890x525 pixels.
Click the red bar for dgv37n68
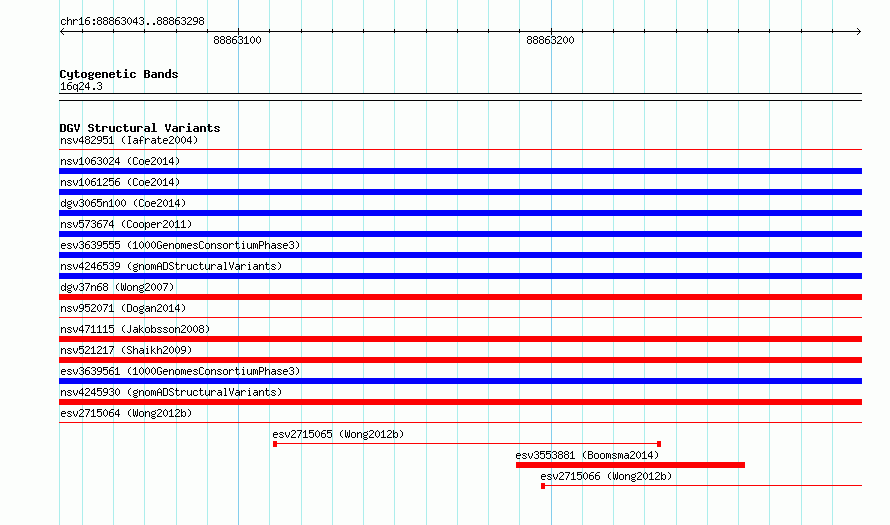pos(460,297)
